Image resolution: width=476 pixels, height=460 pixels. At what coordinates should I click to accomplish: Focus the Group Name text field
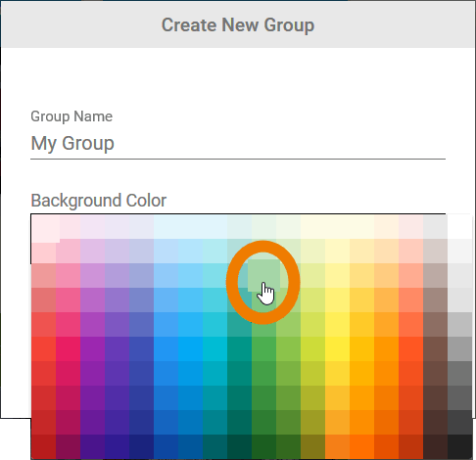238,144
